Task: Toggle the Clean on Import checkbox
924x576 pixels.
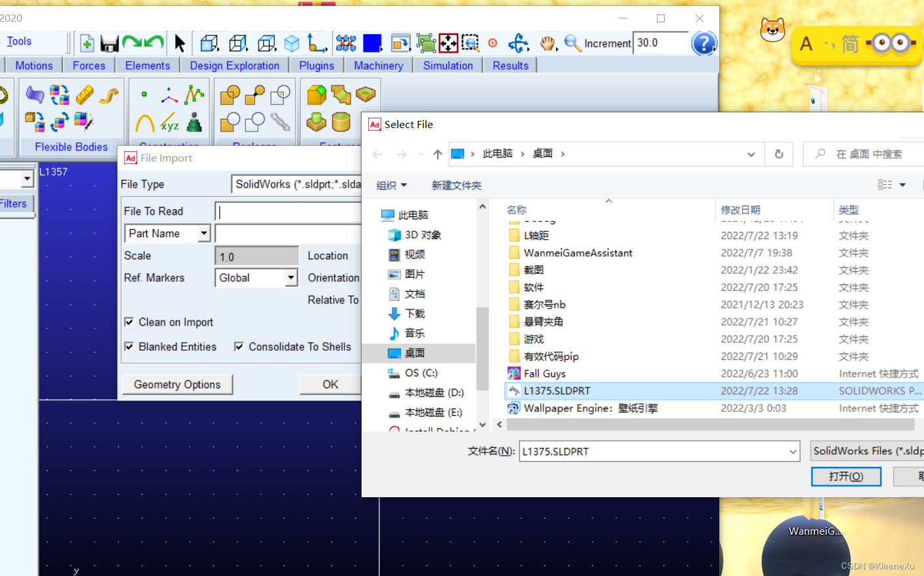Action: pos(129,322)
